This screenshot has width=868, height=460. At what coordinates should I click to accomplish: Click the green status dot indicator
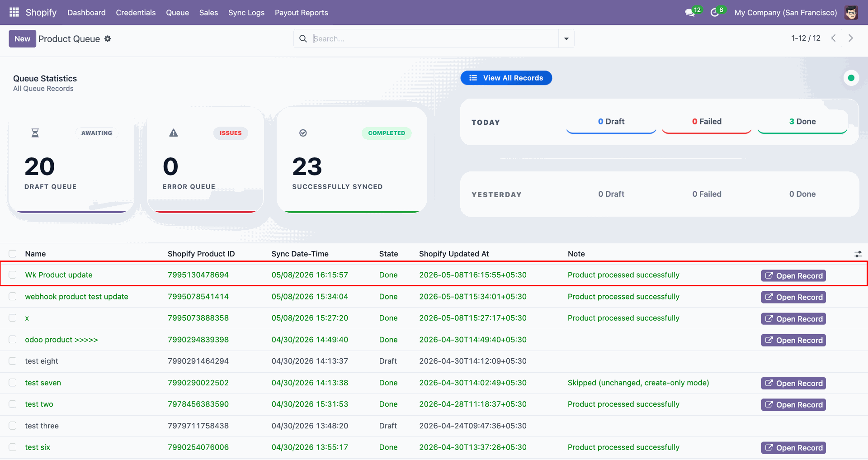click(851, 78)
